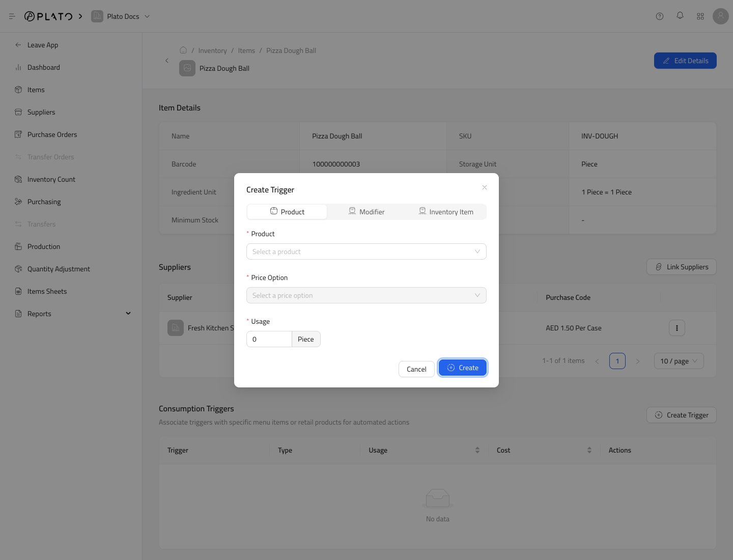
Task: Open the apps grid icon
Action: (x=700, y=16)
